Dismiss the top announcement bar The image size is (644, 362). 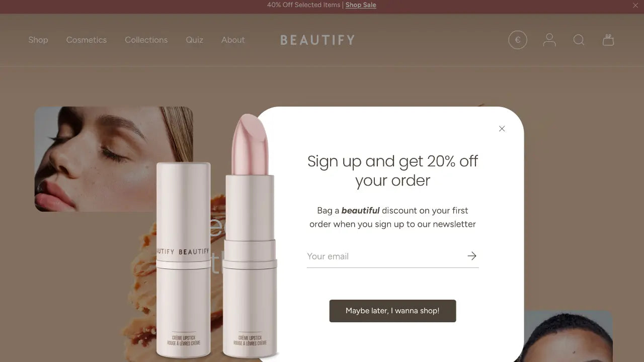[635, 6]
